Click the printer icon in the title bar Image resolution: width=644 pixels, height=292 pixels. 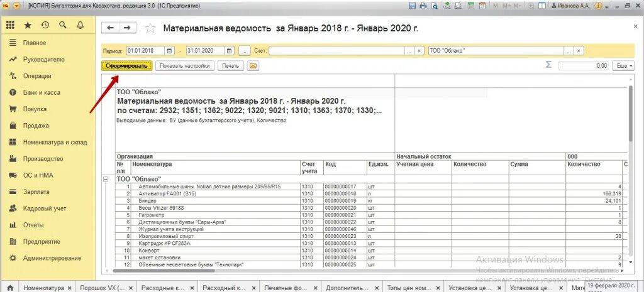(423, 6)
